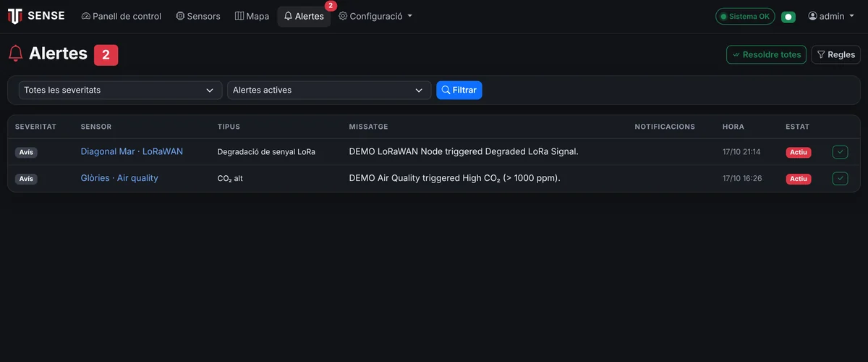Click the SENSE logo in the navbar
Screen dimensions: 868x362
pos(36,16)
